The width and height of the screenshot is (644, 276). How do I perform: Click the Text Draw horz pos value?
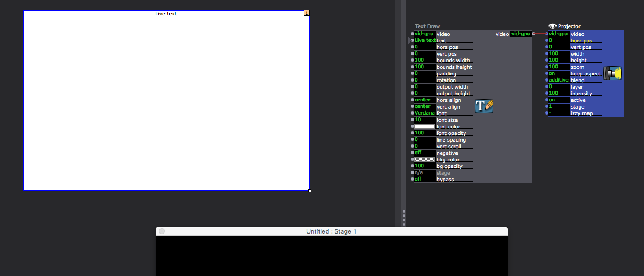(x=425, y=47)
